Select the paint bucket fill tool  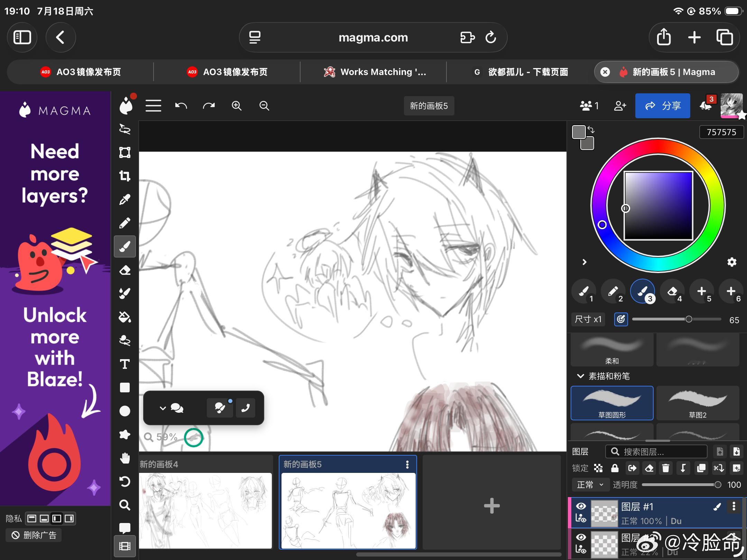tap(125, 317)
